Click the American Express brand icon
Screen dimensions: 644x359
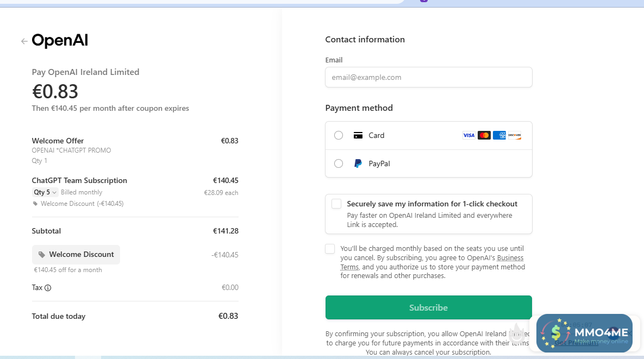tap(499, 135)
